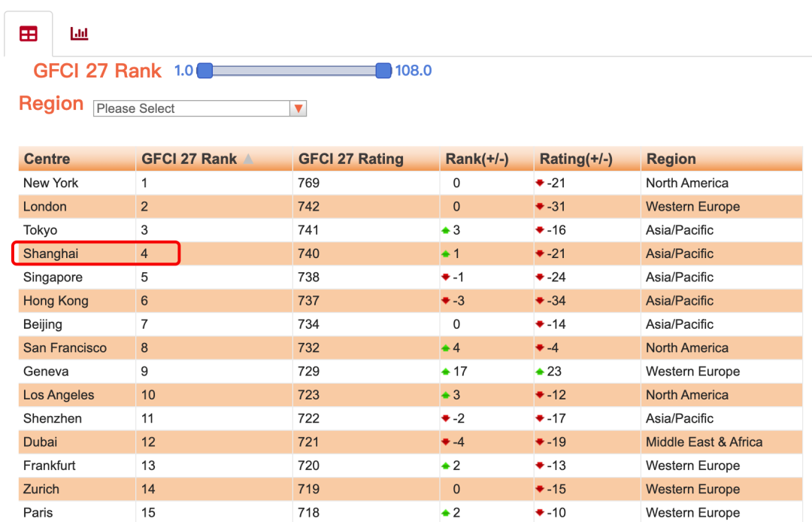The width and height of the screenshot is (812, 522).
Task: Click New York's North America region cell
Action: [722, 183]
